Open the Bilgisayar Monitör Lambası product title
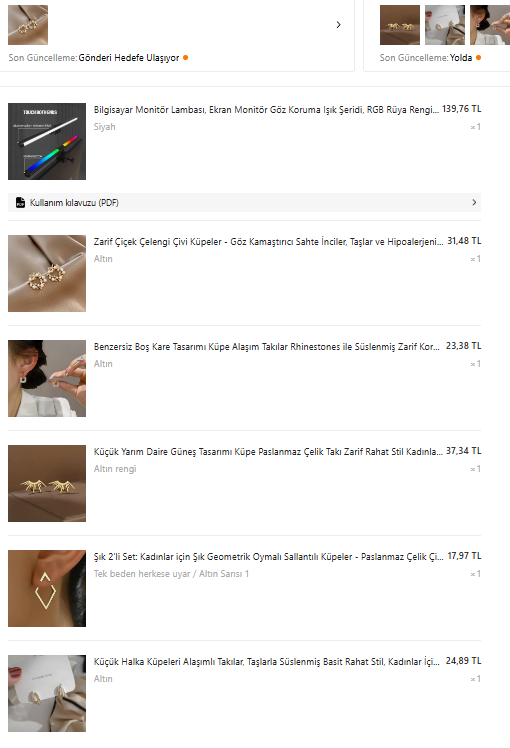Viewport: 510px width, 748px height. point(266,110)
